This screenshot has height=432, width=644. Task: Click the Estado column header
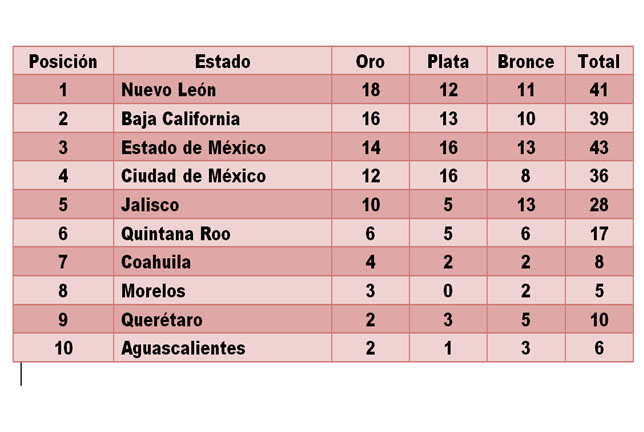click(222, 61)
